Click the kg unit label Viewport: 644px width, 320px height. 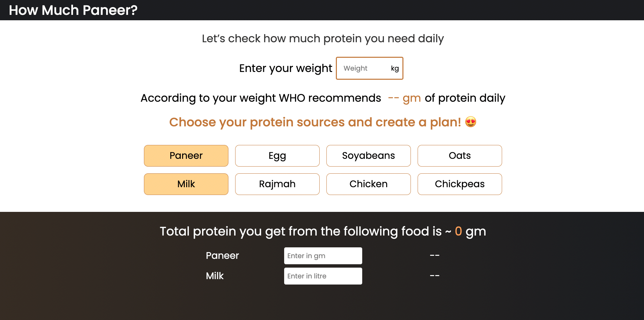click(x=395, y=68)
